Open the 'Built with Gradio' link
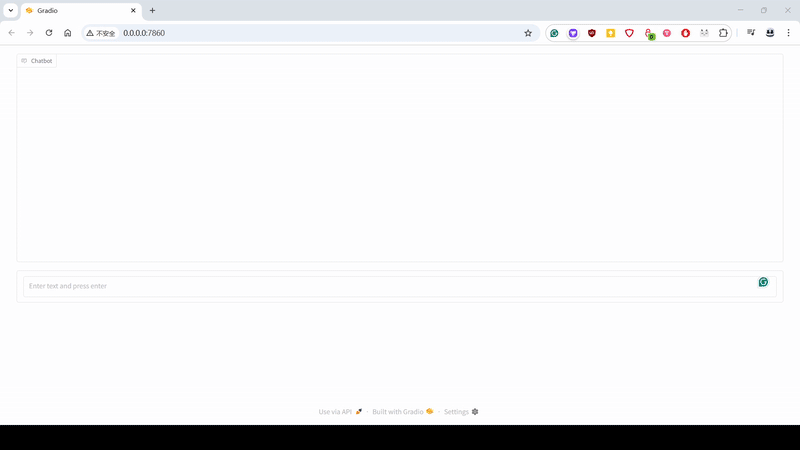Screen dimensions: 800x450 coord(403,412)
